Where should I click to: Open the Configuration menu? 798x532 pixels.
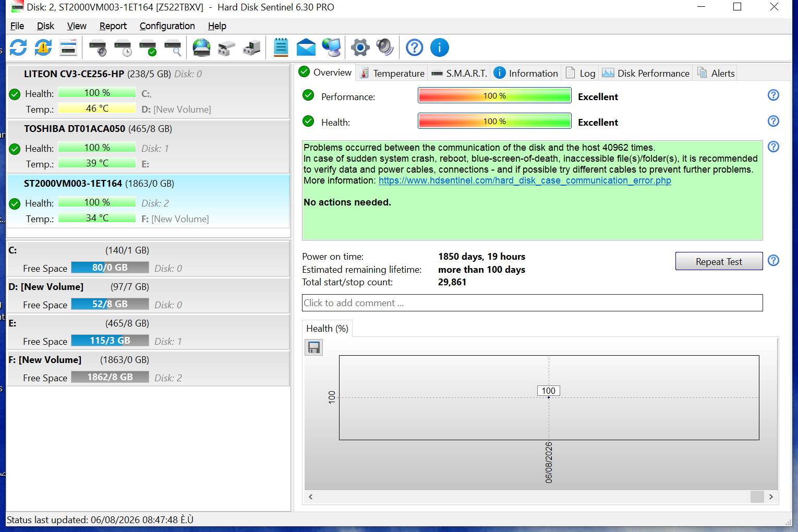(x=167, y=26)
